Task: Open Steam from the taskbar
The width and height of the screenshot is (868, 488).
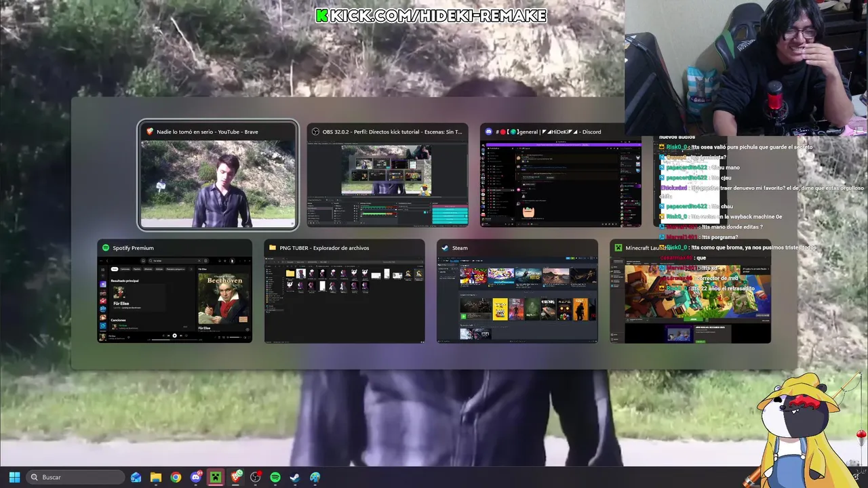Action: (295, 477)
